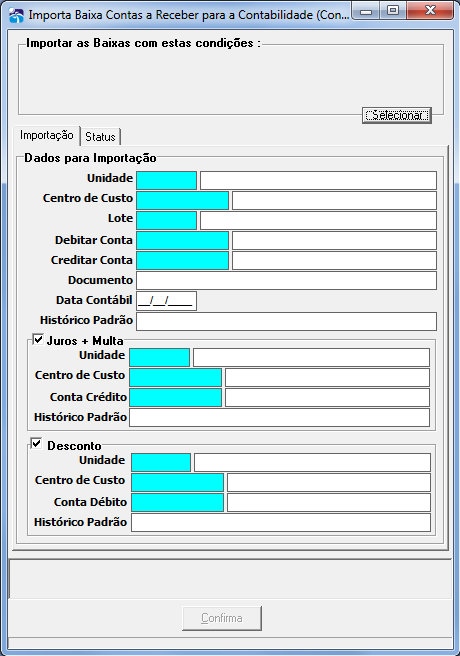Focus the cyan Unidade code field at top
The width and height of the screenshot is (460, 656).
[166, 180]
